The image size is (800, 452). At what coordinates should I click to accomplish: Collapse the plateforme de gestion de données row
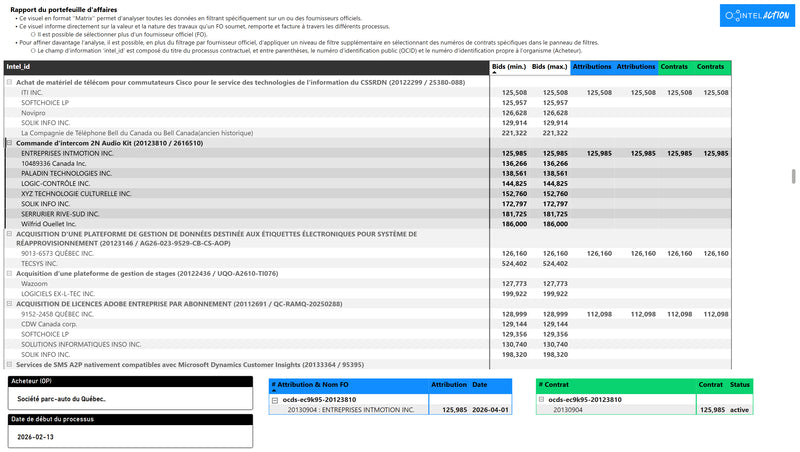9,234
